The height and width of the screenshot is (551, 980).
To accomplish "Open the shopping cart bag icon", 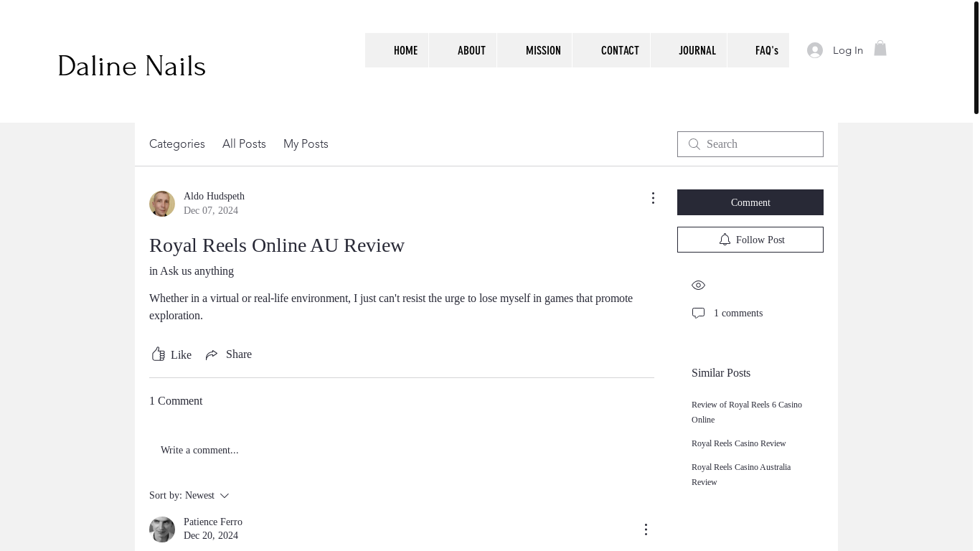I will coord(880,48).
